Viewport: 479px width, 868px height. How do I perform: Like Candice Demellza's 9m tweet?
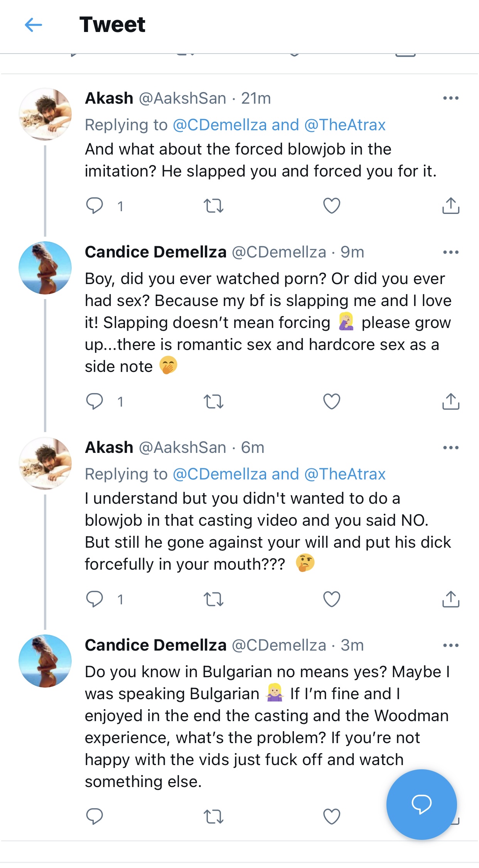click(x=332, y=402)
